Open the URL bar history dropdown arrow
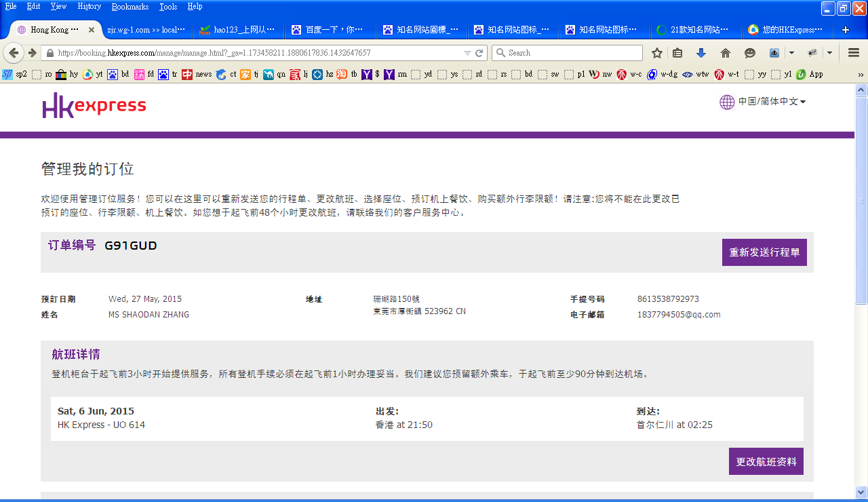Image resolution: width=868 pixels, height=502 pixels. [467, 53]
